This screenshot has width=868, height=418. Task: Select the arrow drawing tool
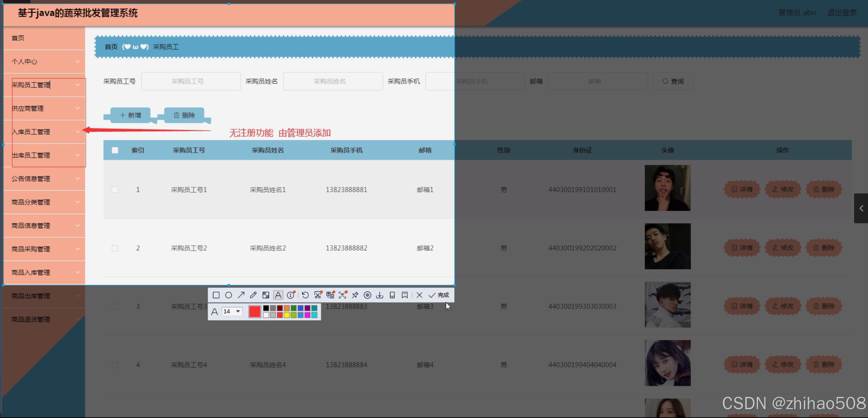[241, 295]
